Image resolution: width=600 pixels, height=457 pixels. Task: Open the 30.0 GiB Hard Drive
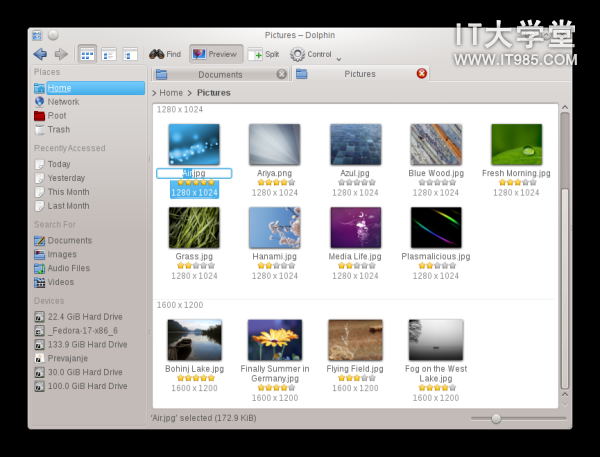coord(89,372)
